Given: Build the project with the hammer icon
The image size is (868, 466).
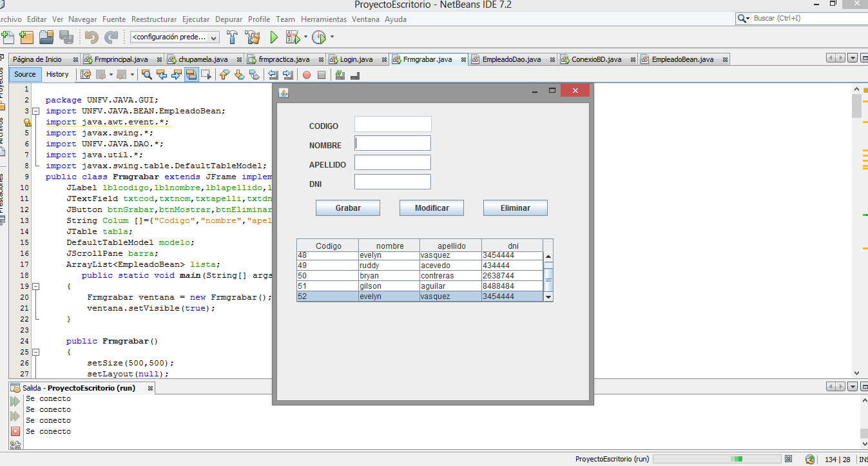Looking at the screenshot, I should tap(233, 37).
